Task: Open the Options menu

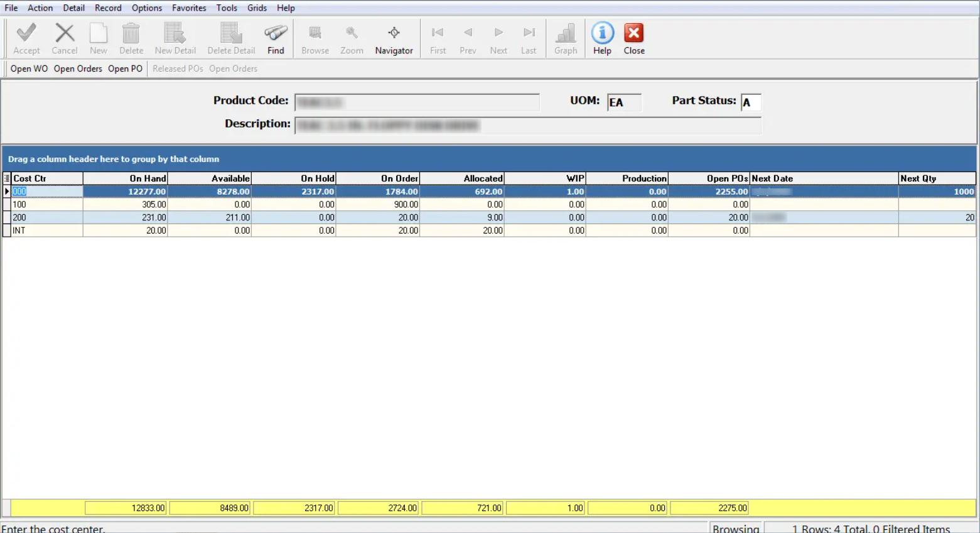Action: coord(147,8)
